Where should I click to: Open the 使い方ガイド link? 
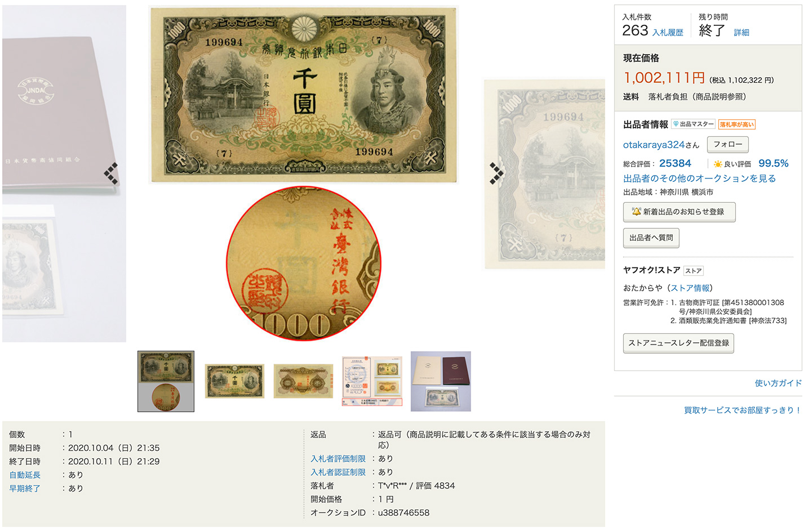778,383
